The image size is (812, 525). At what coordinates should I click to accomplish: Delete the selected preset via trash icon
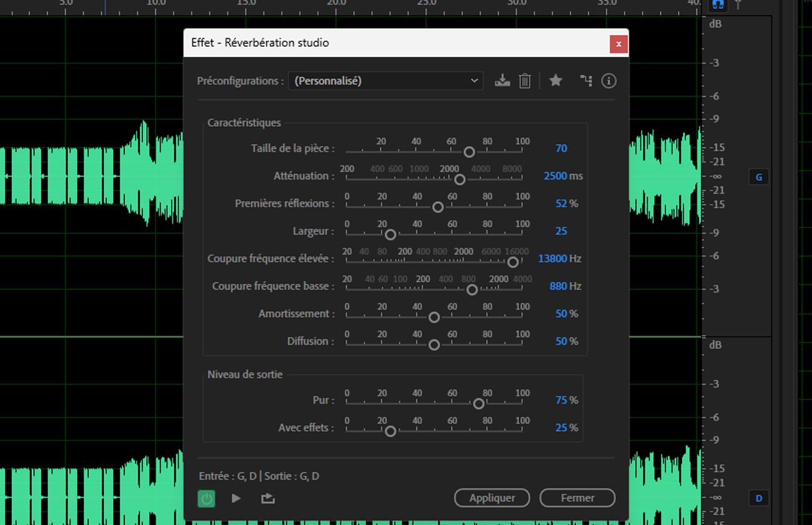point(525,81)
